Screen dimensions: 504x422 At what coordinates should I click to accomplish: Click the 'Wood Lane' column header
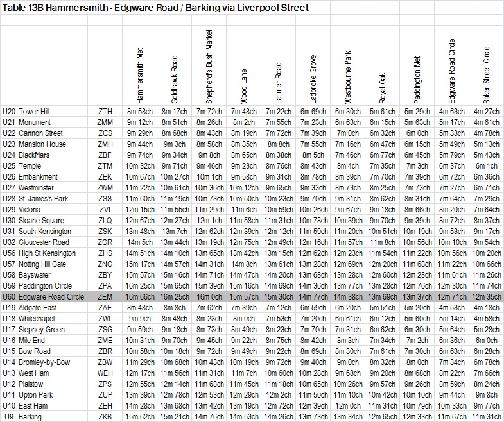coord(243,87)
